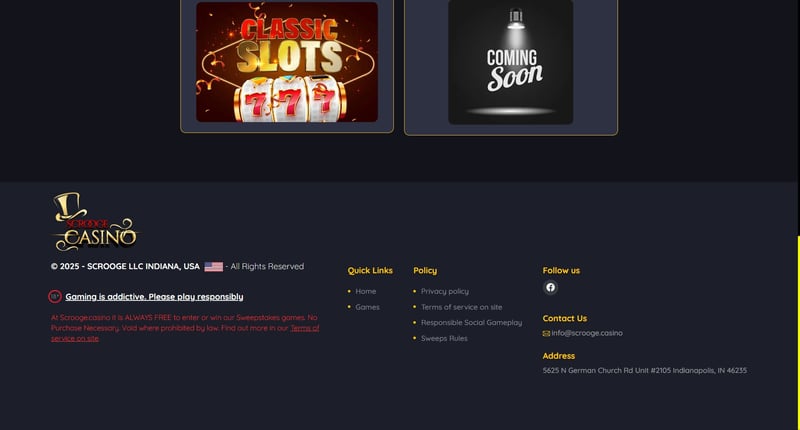Go to Home quick link
Screen dimensions: 800x430
365,291
